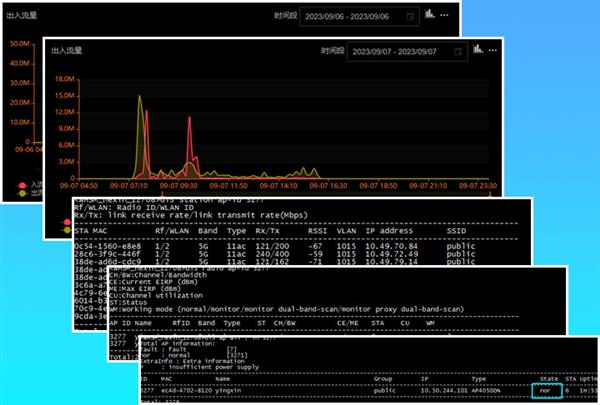Click the CH/BW column header in radio table

pos(285,323)
